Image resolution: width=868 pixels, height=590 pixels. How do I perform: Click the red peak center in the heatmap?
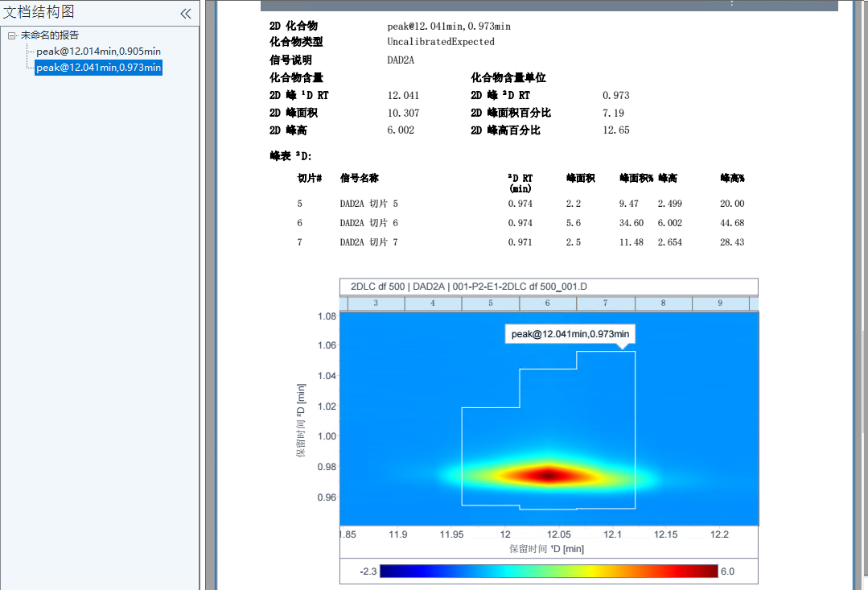pos(548,475)
